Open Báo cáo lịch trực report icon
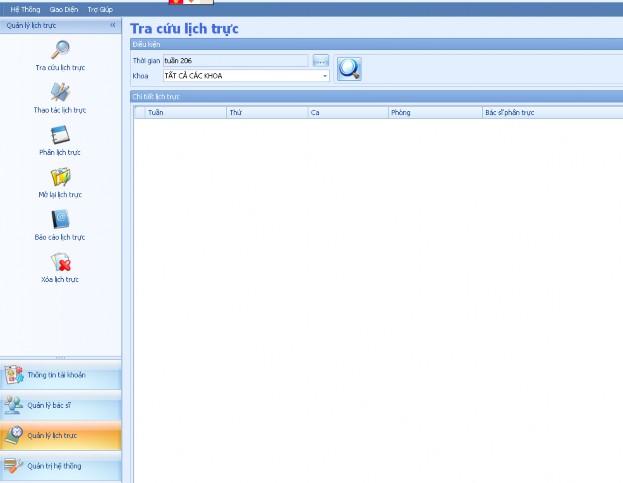Image resolution: width=623 pixels, height=483 pixels. tap(60, 220)
